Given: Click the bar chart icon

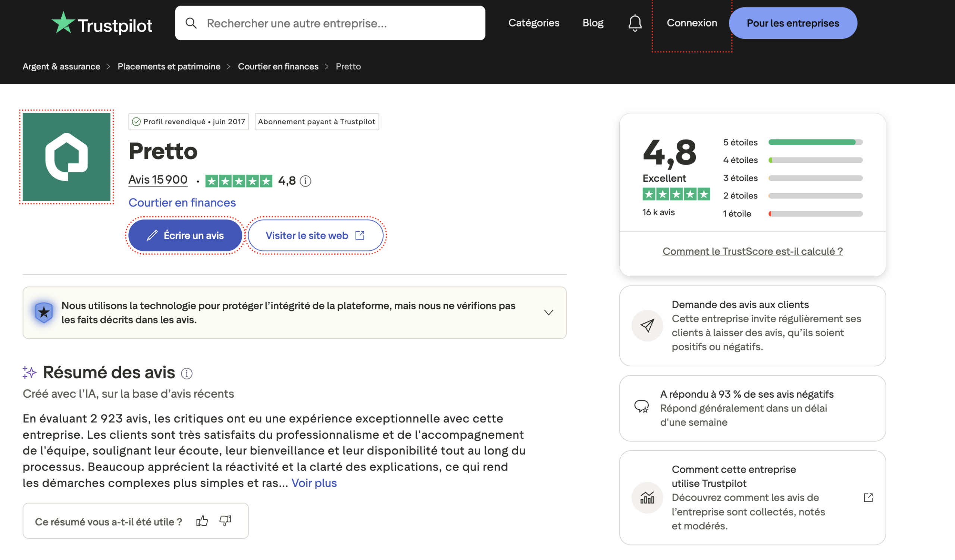Looking at the screenshot, I should (x=647, y=497).
